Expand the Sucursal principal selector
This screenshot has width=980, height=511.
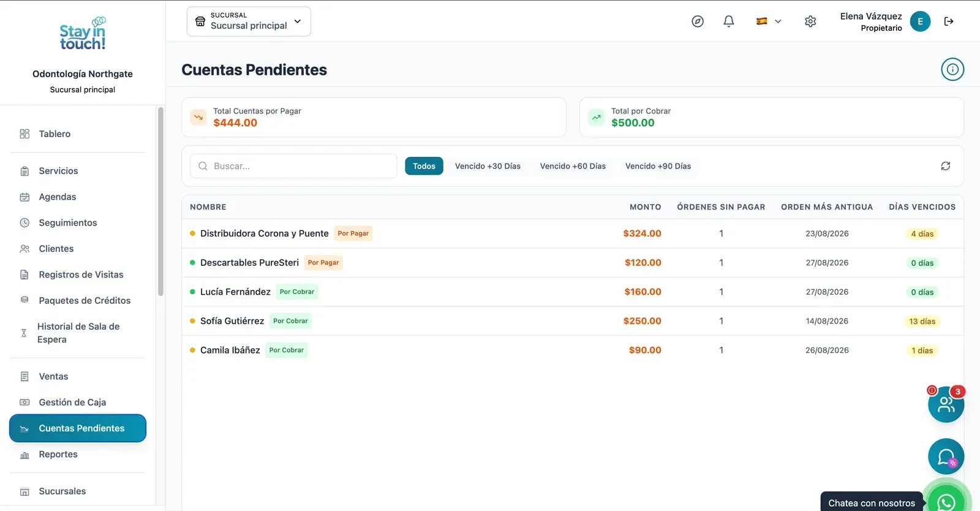coord(249,21)
